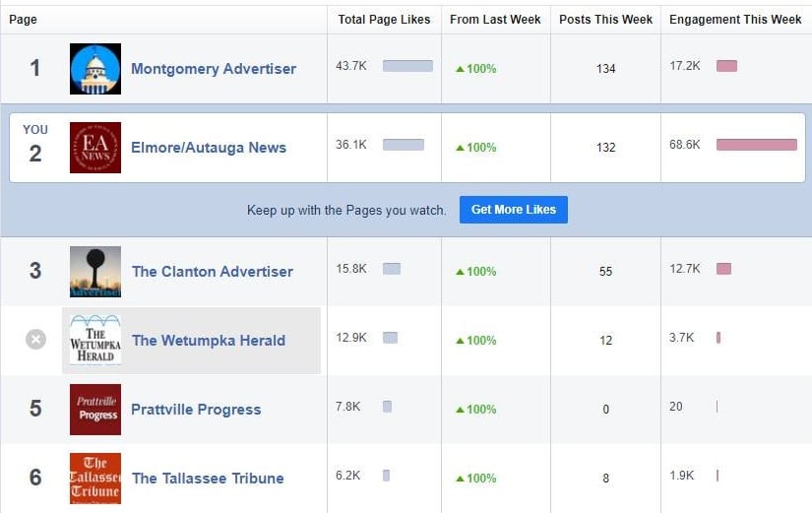This screenshot has width=812, height=513.
Task: Open The Clanton Advertiser page link
Action: pos(213,272)
